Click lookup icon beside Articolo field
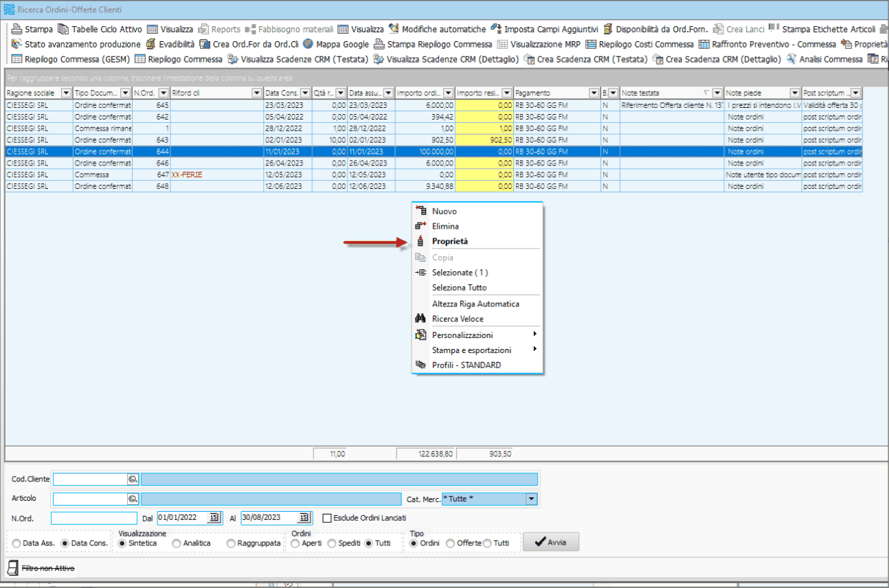Viewport: 889px width, 588px height. coord(133,499)
